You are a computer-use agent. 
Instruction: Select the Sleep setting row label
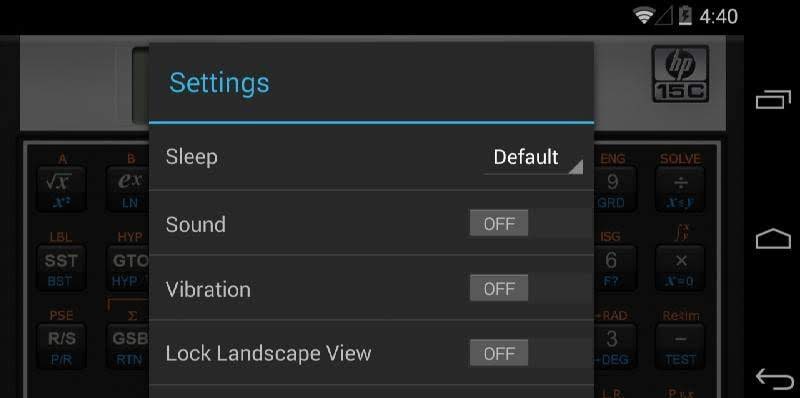(191, 157)
